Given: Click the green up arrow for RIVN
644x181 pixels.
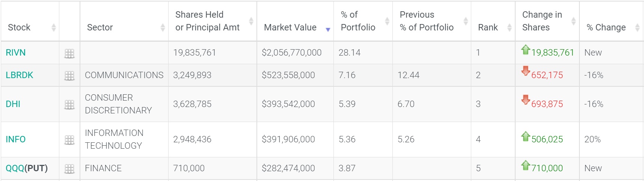Looking at the screenshot, I should (526, 50).
